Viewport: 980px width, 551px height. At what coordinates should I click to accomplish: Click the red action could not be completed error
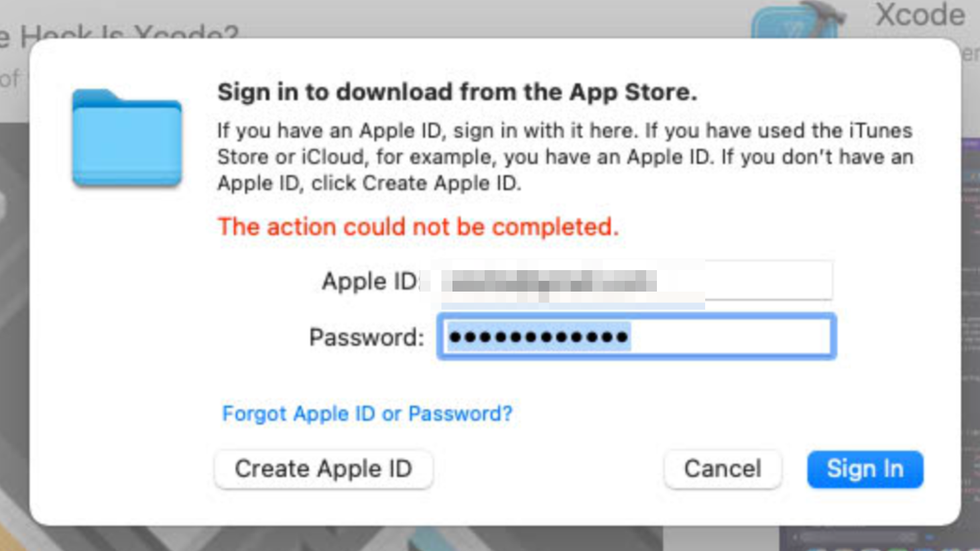coord(418,227)
